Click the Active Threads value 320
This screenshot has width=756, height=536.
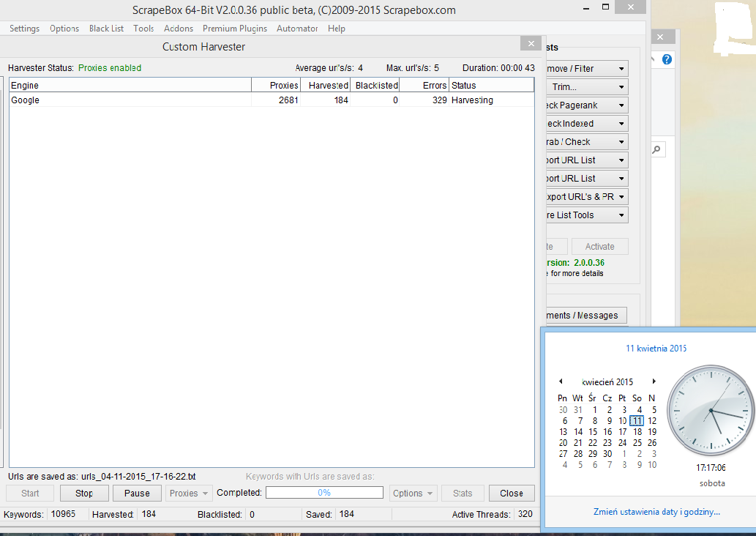[525, 514]
